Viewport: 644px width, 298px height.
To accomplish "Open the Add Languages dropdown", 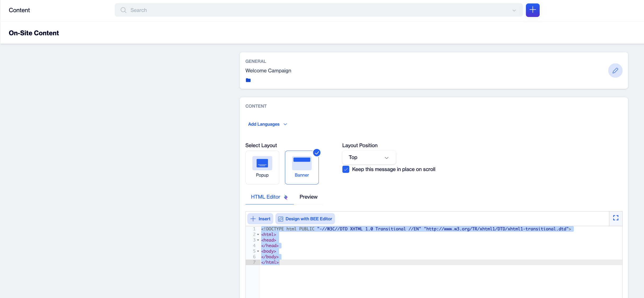I will [x=267, y=124].
